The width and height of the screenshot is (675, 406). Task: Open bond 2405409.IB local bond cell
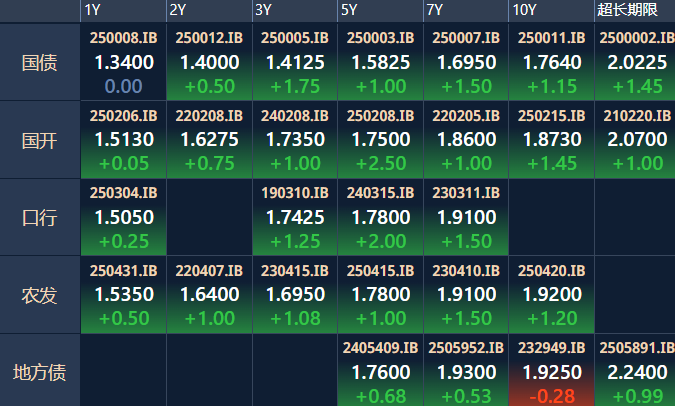click(x=380, y=372)
